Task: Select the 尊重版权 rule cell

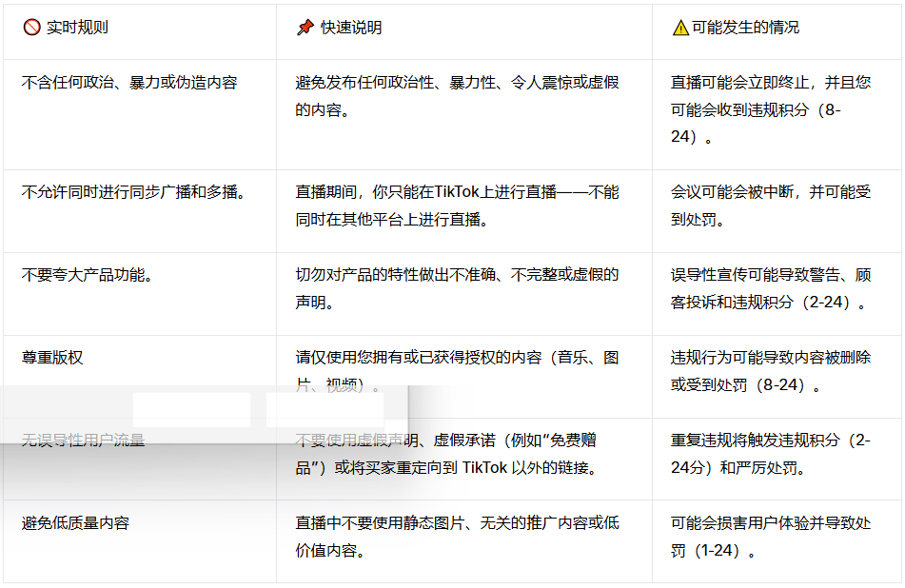Action: coord(52,358)
